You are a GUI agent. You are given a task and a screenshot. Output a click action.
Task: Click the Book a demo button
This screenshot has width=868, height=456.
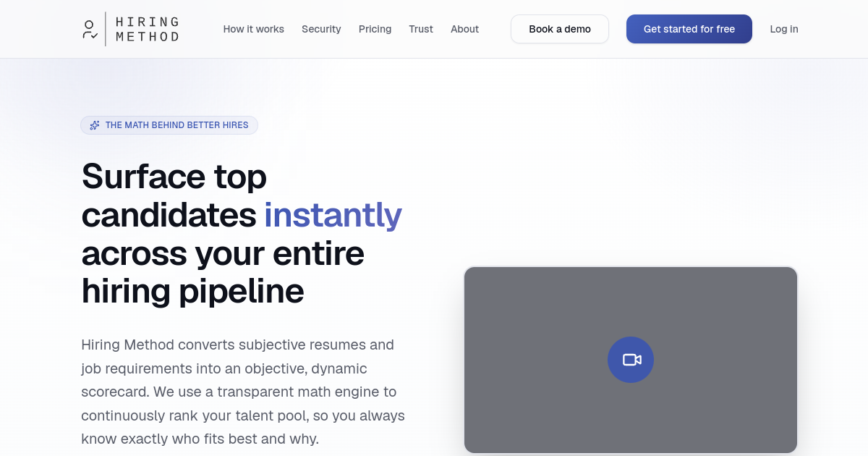tap(560, 29)
